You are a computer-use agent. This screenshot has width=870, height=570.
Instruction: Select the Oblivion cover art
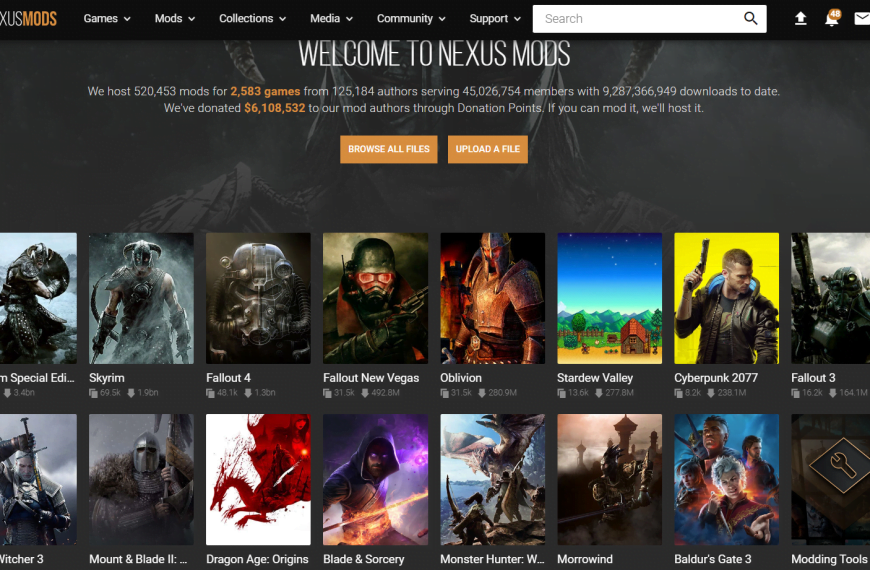[493, 299]
